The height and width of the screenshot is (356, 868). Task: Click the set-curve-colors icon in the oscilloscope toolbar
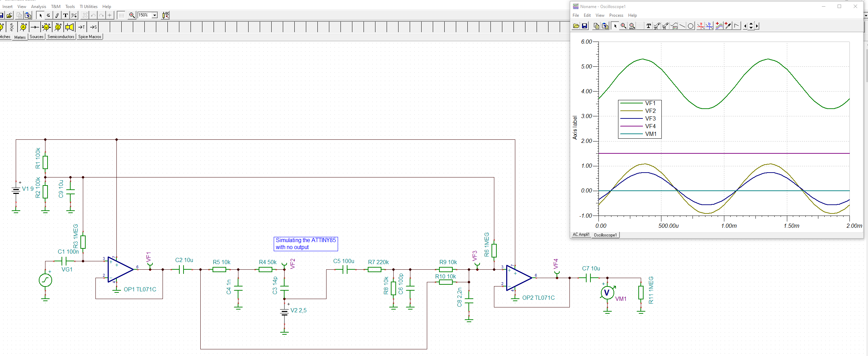click(x=720, y=26)
